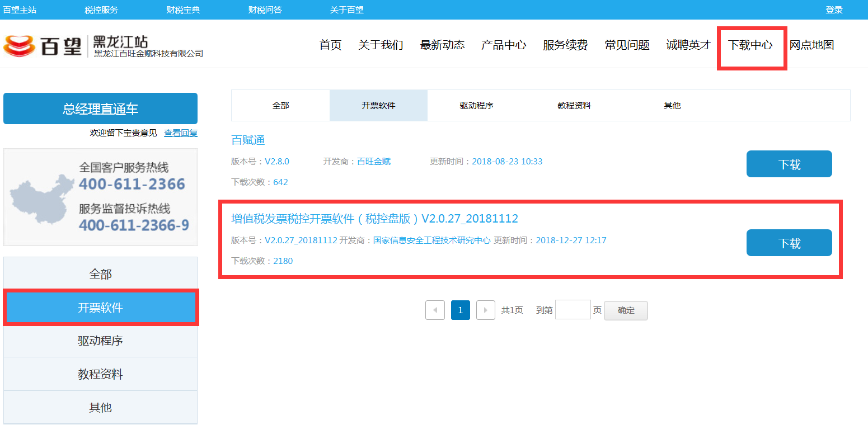Select 其他 in the left sidebar

[x=100, y=407]
